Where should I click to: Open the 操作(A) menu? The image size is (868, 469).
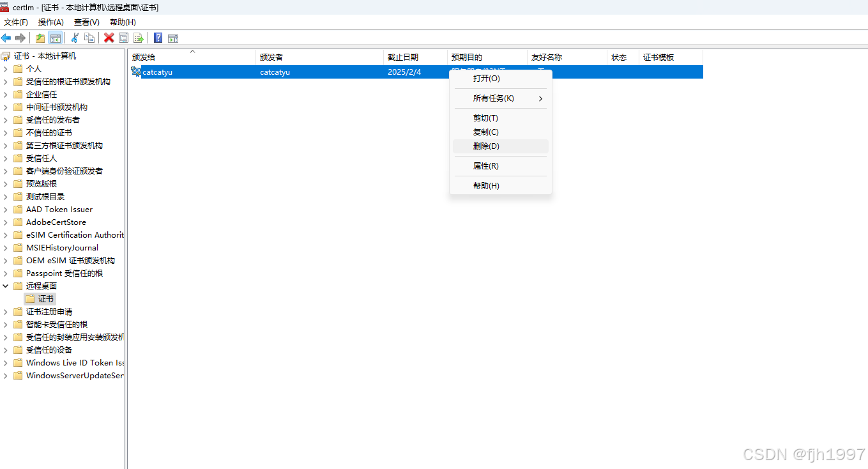[x=51, y=22]
